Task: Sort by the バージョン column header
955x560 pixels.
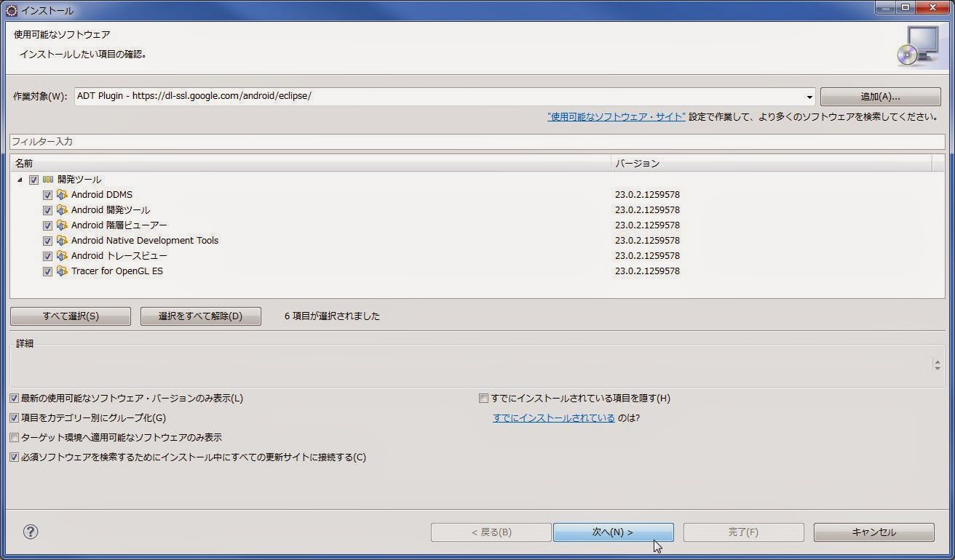Action: (772, 164)
